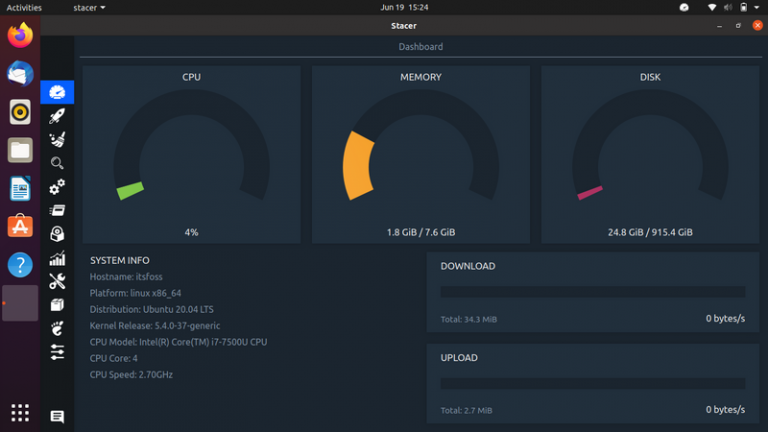Open Helpers wrench and screwdriver icon

(57, 281)
